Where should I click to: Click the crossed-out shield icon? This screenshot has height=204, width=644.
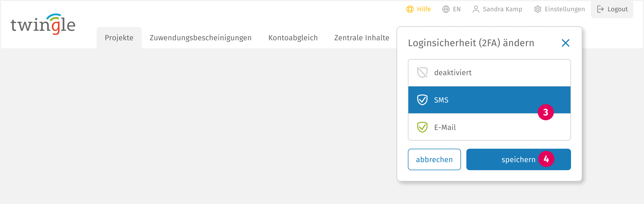click(422, 72)
